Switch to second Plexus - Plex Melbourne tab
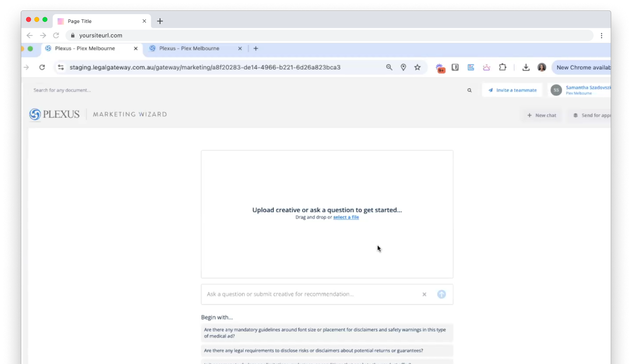Image resolution: width=632 pixels, height=364 pixels. click(189, 49)
